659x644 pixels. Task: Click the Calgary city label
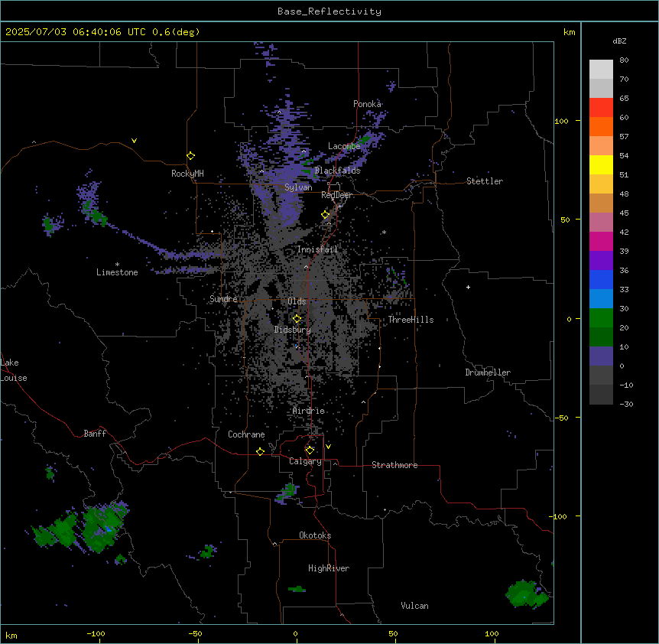305,461
